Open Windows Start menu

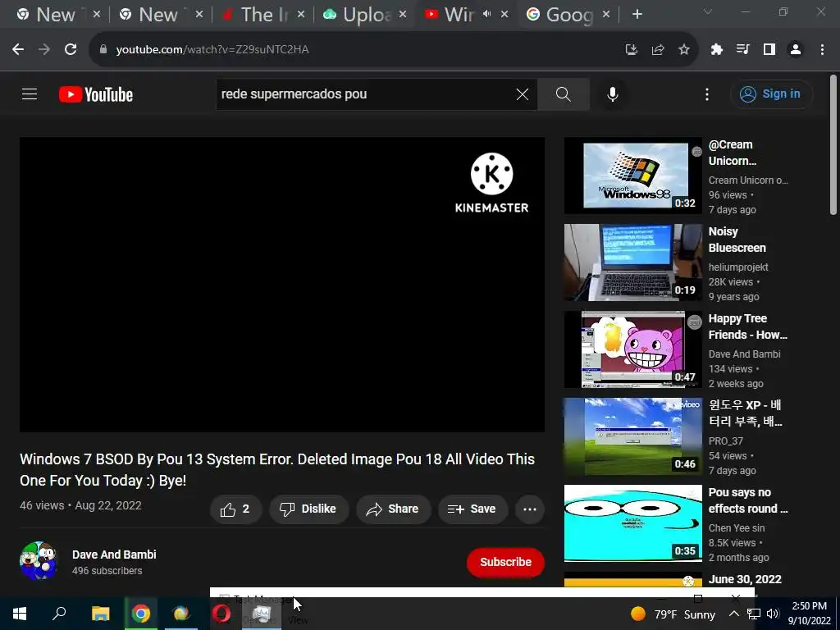pos(20,614)
